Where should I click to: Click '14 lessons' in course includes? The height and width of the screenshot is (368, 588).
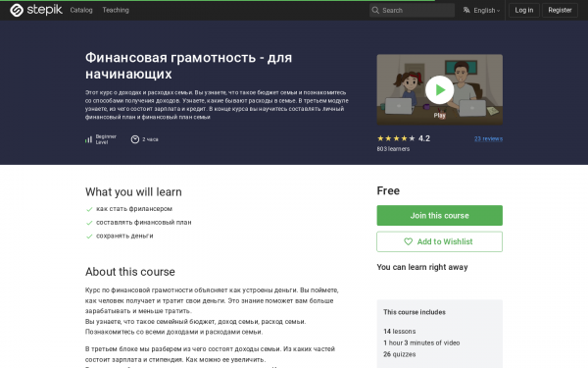click(x=400, y=332)
